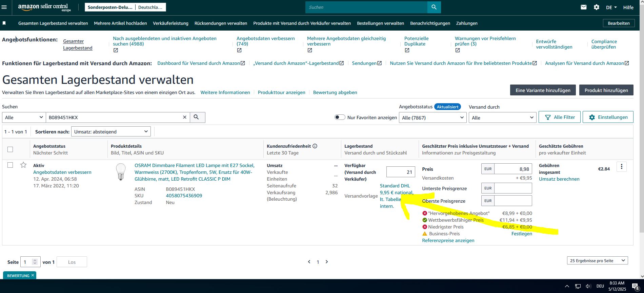Screen dimensions: 644x293
Task: Close the BEWERTUNG feedback tab
Action: point(33,275)
